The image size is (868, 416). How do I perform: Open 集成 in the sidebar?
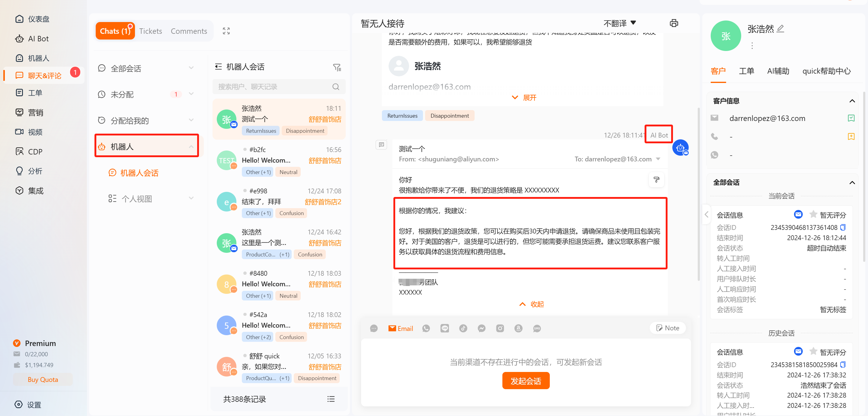coord(29,190)
